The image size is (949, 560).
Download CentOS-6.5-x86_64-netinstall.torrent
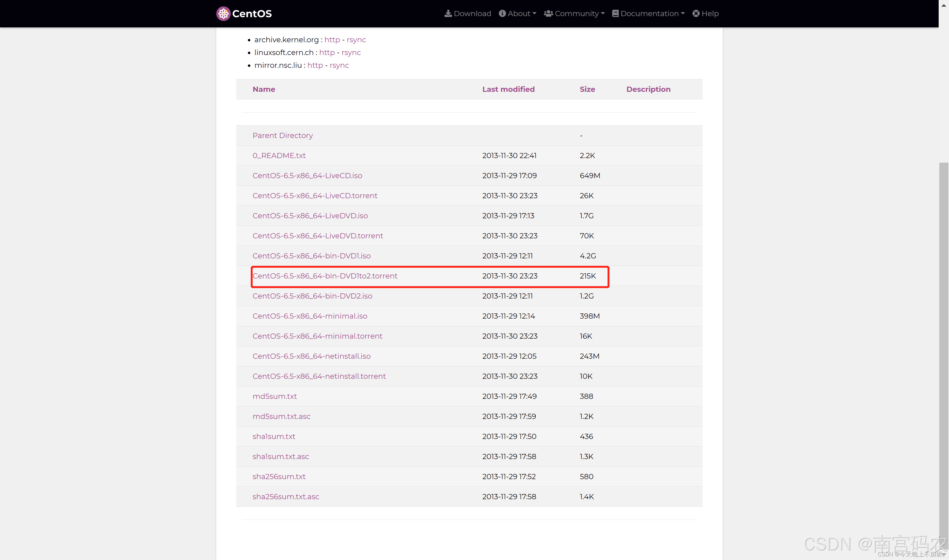coord(319,376)
